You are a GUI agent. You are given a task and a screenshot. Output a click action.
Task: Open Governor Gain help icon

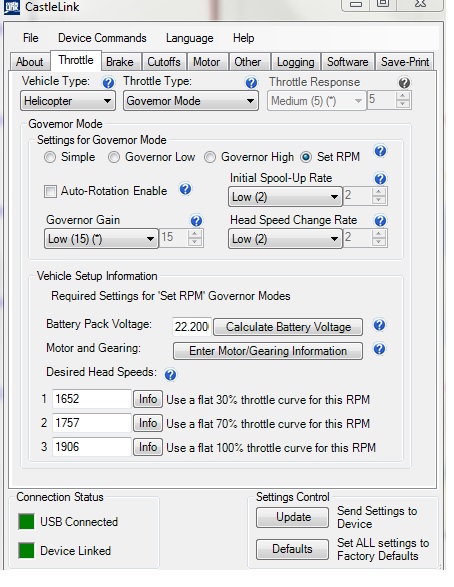point(196,221)
